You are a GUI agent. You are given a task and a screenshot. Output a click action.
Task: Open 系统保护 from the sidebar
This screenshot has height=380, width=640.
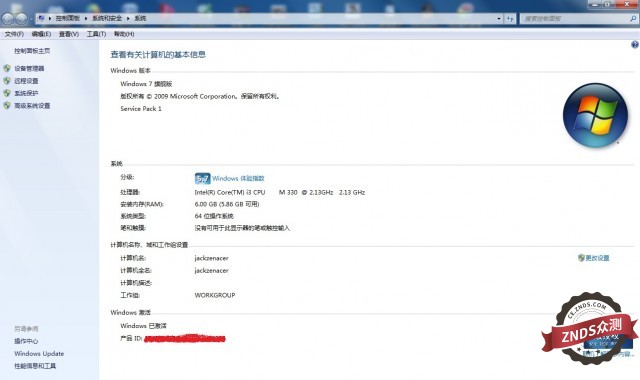coord(27,93)
